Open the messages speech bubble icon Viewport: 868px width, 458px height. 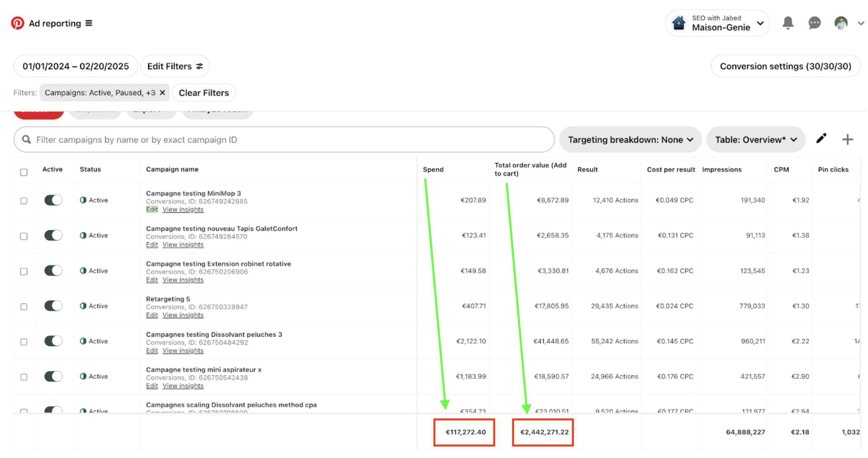click(814, 23)
